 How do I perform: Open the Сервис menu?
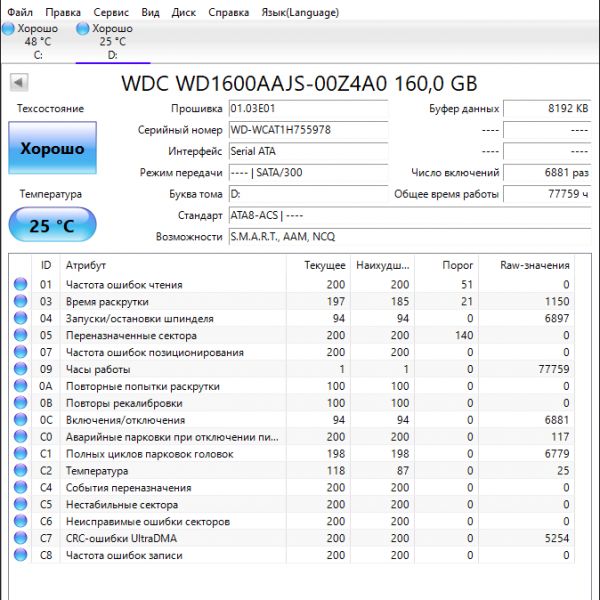111,13
